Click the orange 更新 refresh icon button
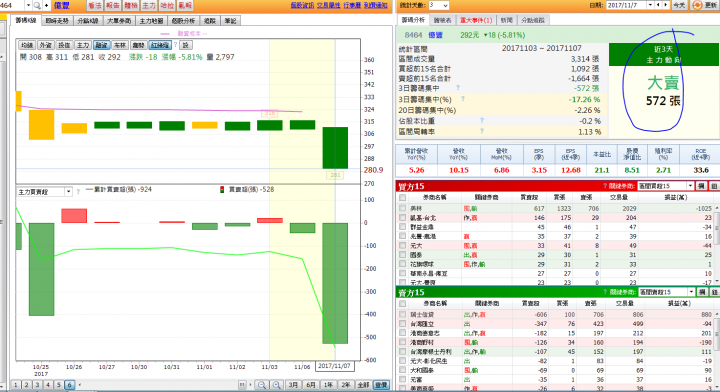Image resolution: width=720 pixels, height=392 pixels. [705, 5]
